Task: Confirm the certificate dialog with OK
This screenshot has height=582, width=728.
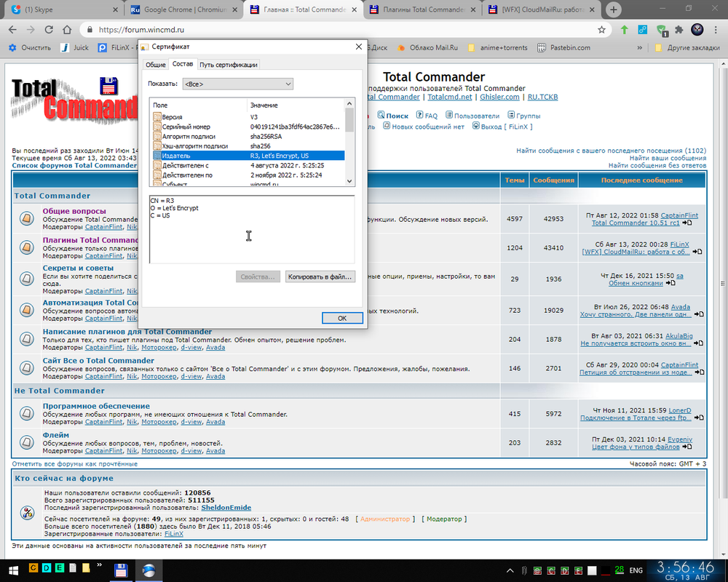Action: coord(342,318)
